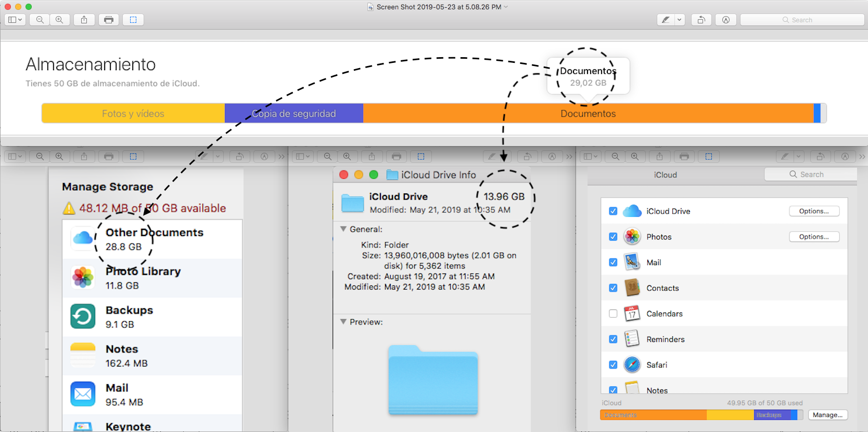This screenshot has width=868, height=432.
Task: Open Options for iCloud Drive
Action: pyautogui.click(x=814, y=211)
